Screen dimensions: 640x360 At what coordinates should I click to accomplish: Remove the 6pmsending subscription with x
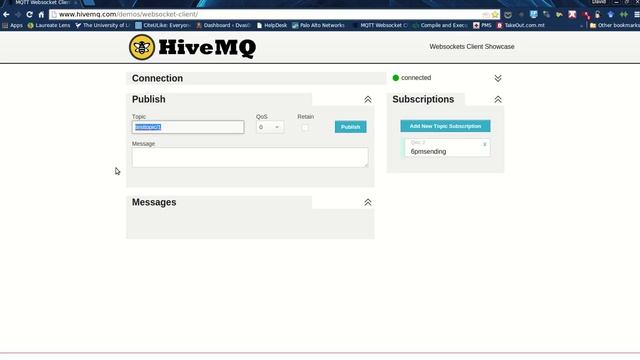pos(484,144)
